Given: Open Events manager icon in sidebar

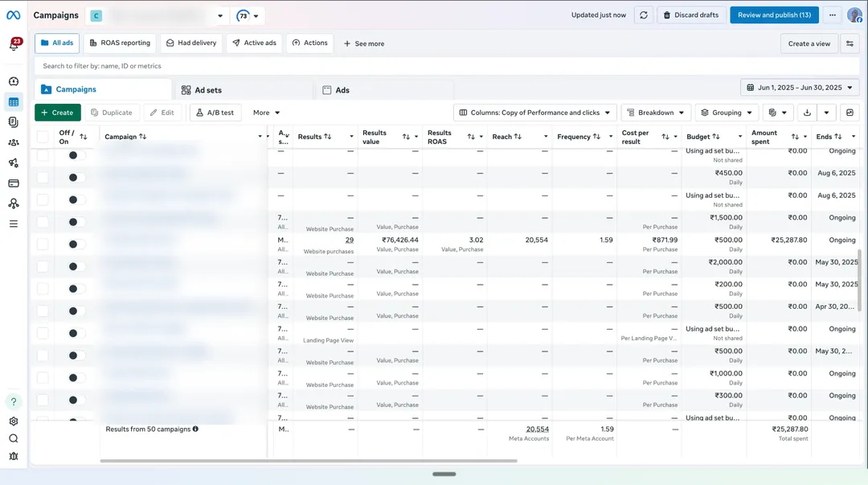Looking at the screenshot, I should click(x=14, y=203).
